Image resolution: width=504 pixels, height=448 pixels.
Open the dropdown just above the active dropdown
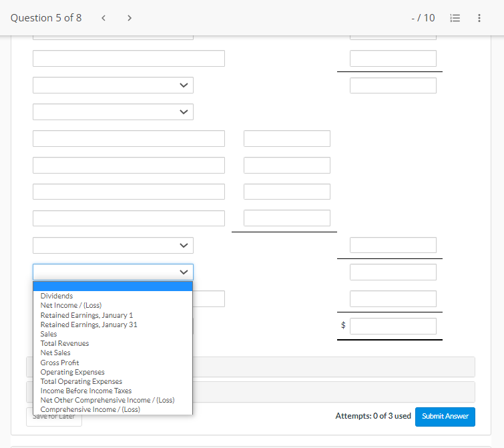(113, 245)
